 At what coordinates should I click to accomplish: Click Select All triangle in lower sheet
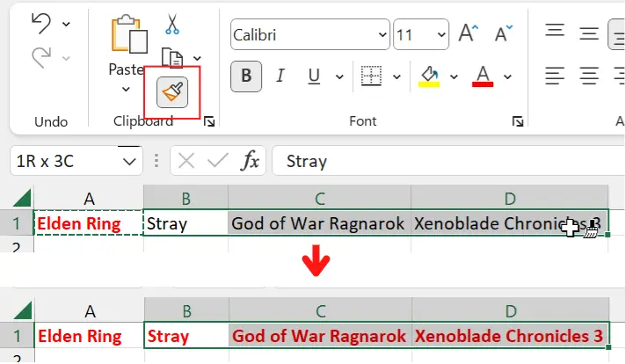[23, 310]
